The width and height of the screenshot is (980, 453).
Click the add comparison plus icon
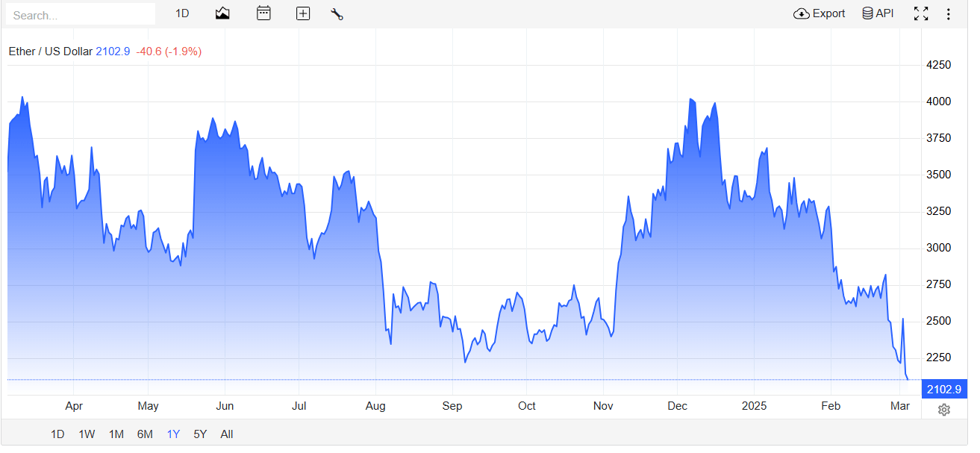click(x=303, y=13)
